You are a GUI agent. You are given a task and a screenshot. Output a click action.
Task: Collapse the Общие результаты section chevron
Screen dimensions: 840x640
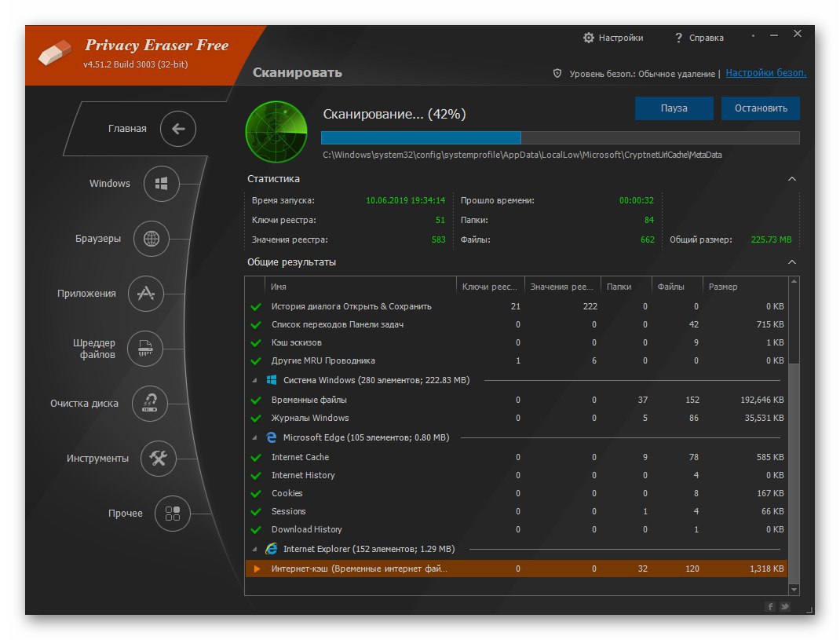(792, 262)
